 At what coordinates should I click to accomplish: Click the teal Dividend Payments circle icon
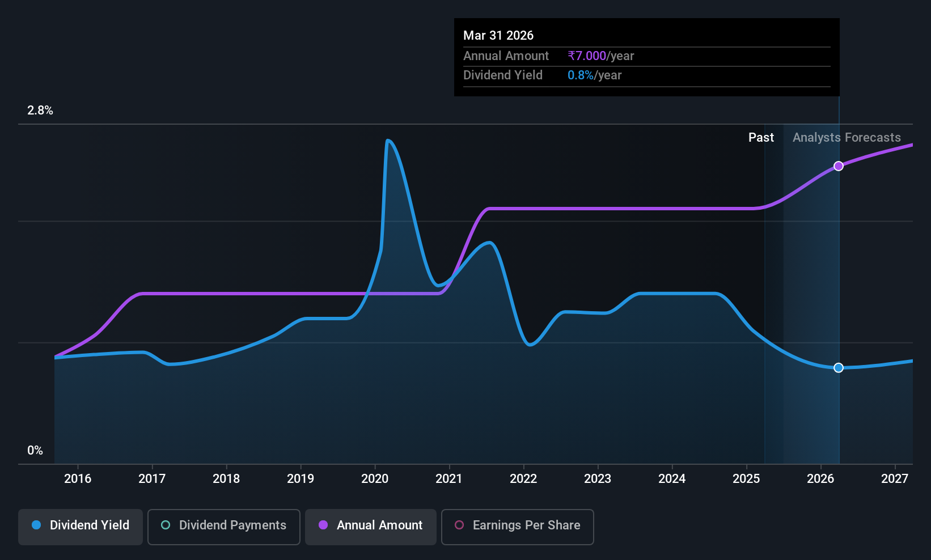pyautogui.click(x=166, y=525)
